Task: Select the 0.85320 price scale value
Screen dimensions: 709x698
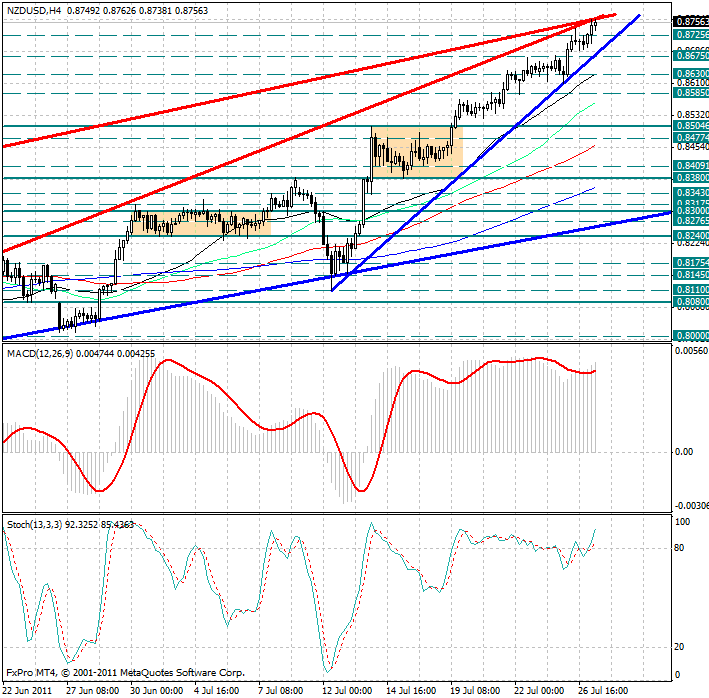Action: point(692,115)
